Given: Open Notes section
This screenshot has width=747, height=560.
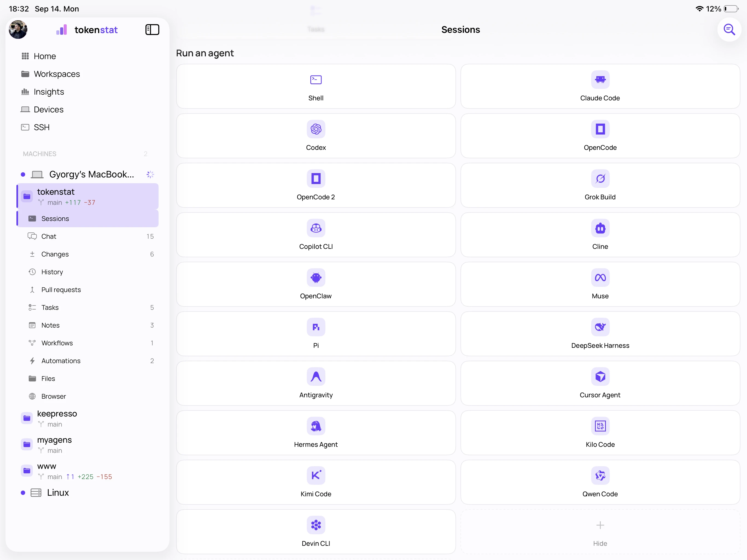Looking at the screenshot, I should [88, 325].
